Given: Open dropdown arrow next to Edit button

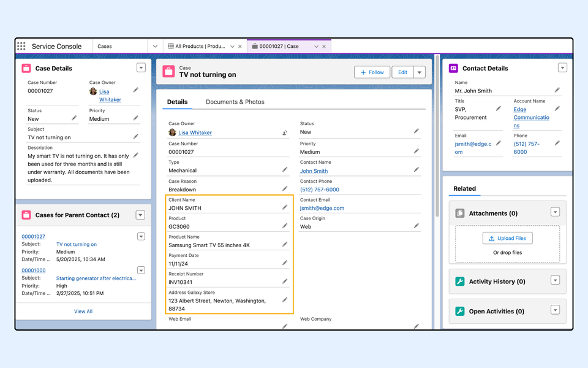Looking at the screenshot, I should pyautogui.click(x=420, y=72).
